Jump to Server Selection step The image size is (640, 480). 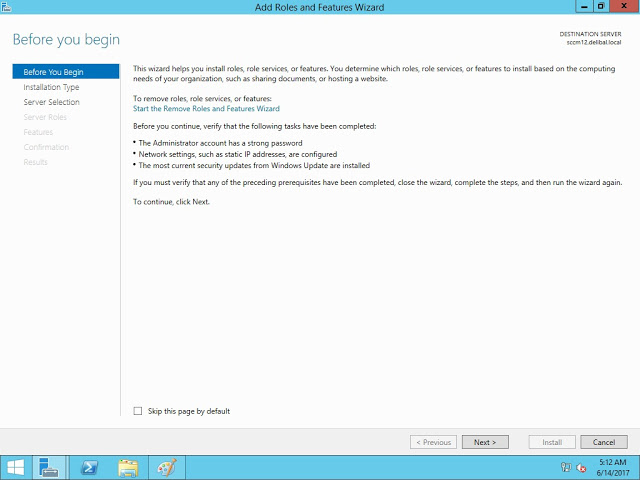point(51,102)
